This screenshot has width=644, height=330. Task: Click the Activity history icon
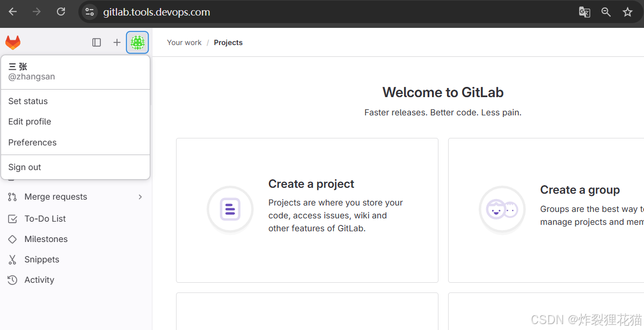[x=12, y=280]
